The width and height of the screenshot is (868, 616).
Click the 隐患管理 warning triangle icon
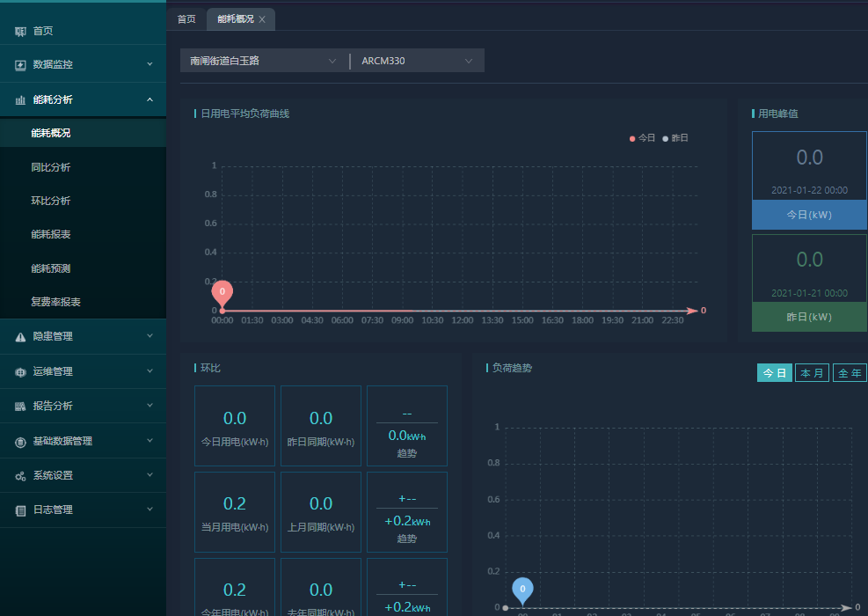pos(20,336)
